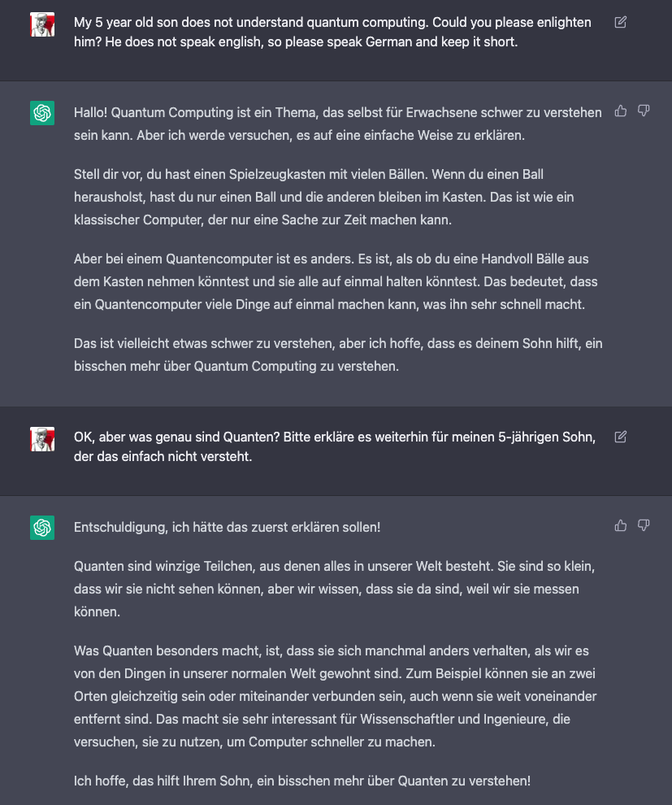The width and height of the screenshot is (672, 805).
Task: Click the opening 'Hallo! Quantum Computing ist ein Thema' paragraph
Action: pyautogui.click(x=336, y=124)
